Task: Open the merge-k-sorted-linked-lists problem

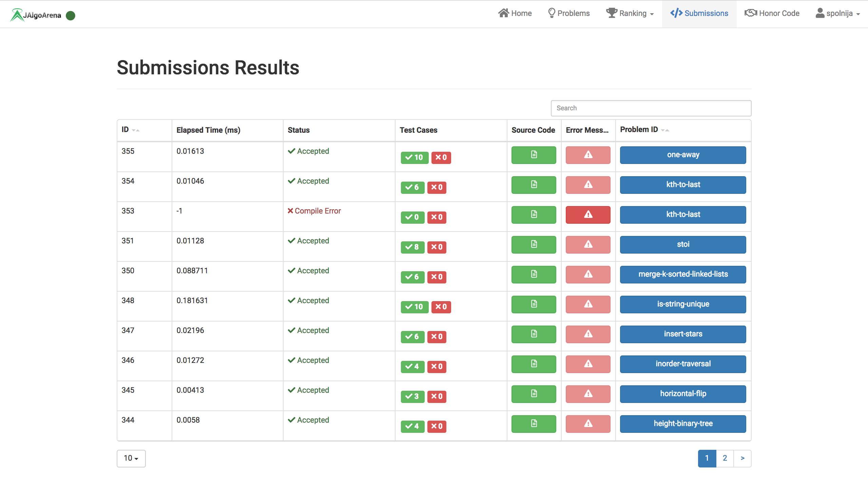Action: click(683, 274)
